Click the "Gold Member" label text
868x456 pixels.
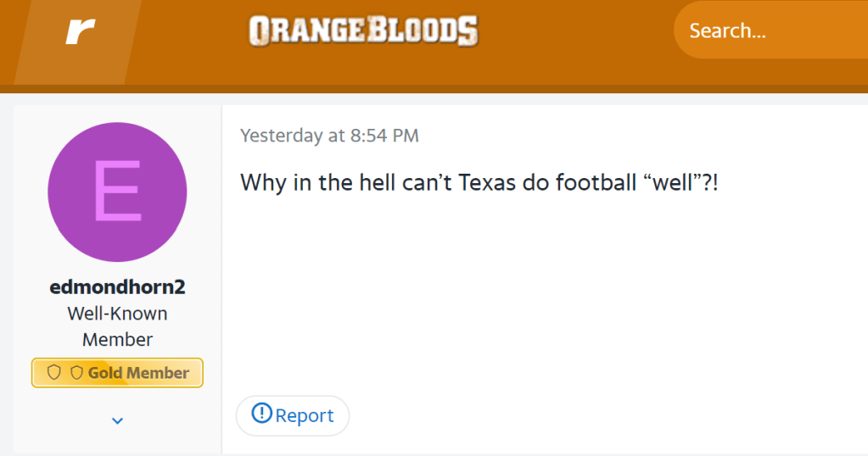pos(138,373)
